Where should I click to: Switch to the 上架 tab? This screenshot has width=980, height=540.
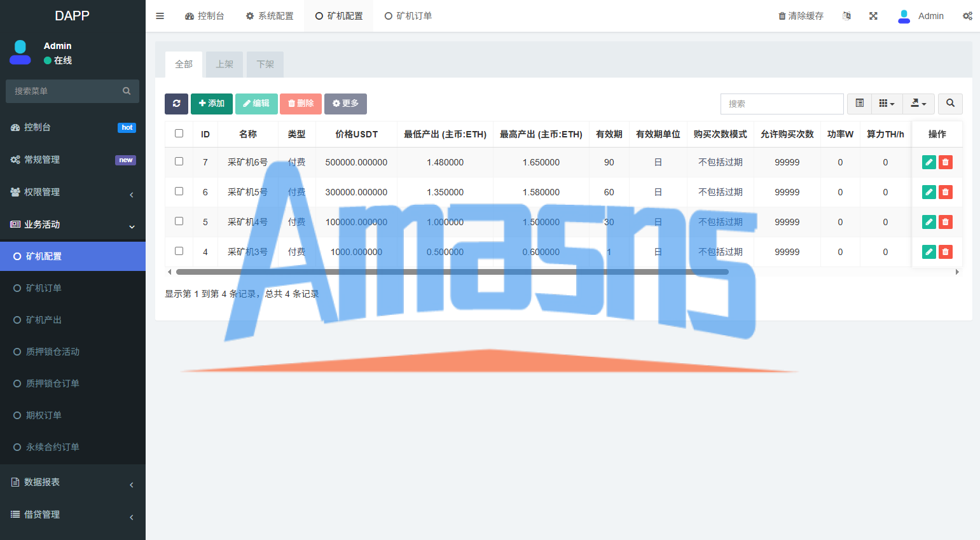point(224,64)
